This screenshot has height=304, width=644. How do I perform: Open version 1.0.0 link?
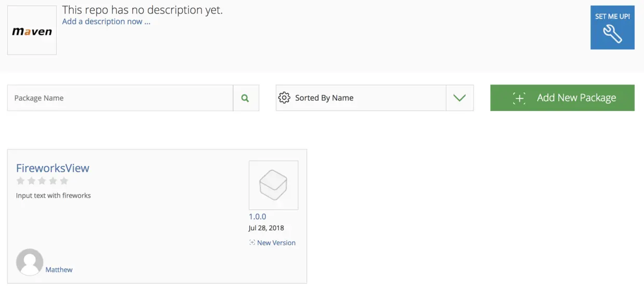tap(257, 216)
